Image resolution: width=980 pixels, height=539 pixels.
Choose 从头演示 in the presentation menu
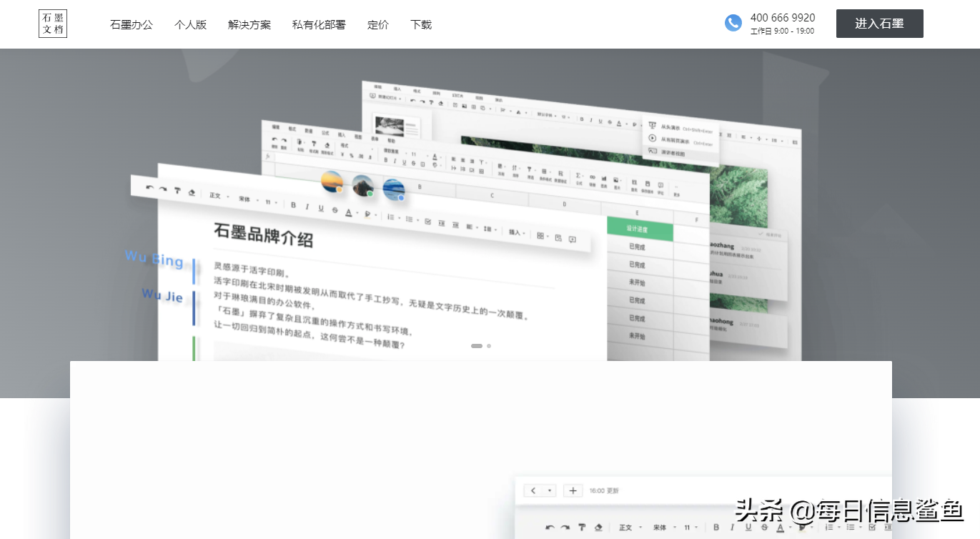[x=680, y=127]
